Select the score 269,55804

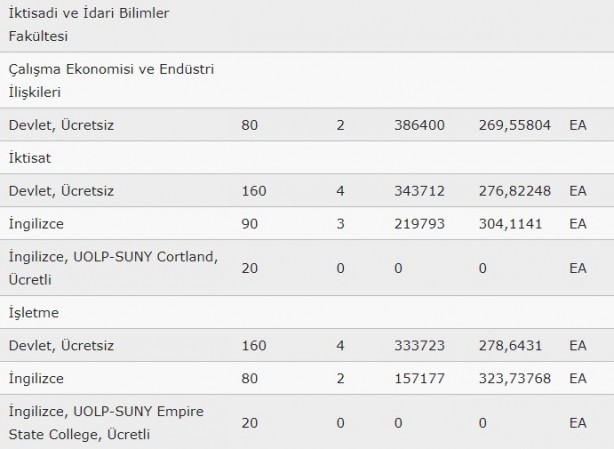pos(515,125)
